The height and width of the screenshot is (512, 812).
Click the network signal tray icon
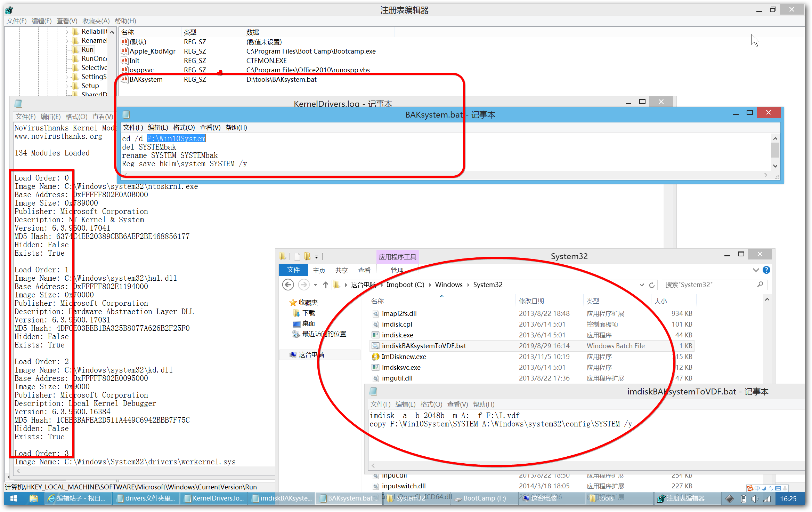click(x=767, y=499)
